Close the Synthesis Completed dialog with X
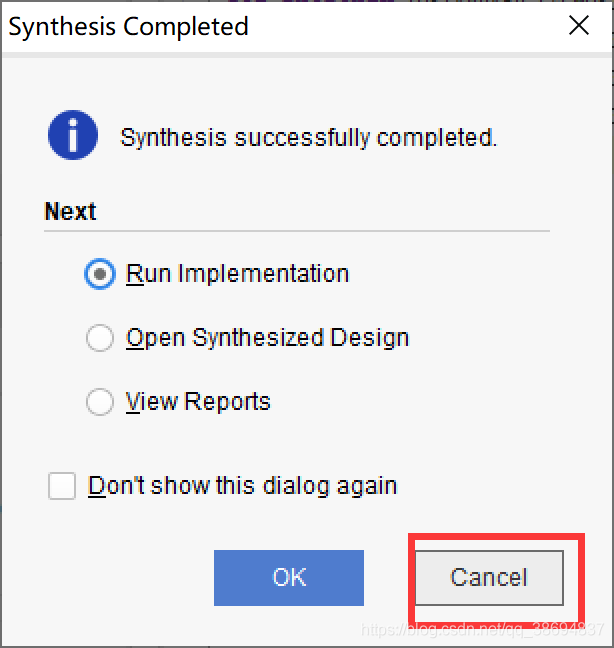Viewport: 614px width, 648px height. click(578, 26)
